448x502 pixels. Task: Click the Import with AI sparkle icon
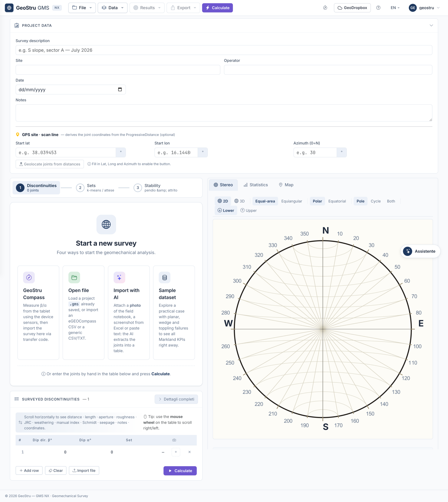click(119, 277)
